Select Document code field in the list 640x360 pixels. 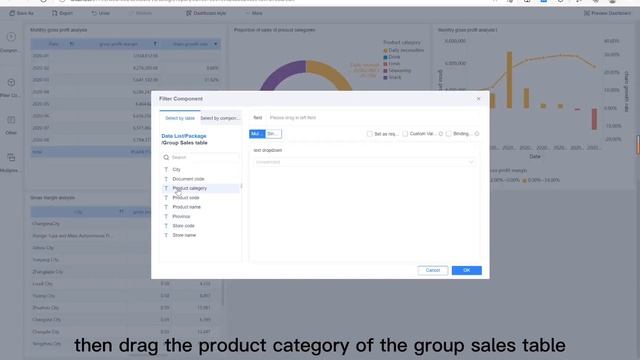201,179
